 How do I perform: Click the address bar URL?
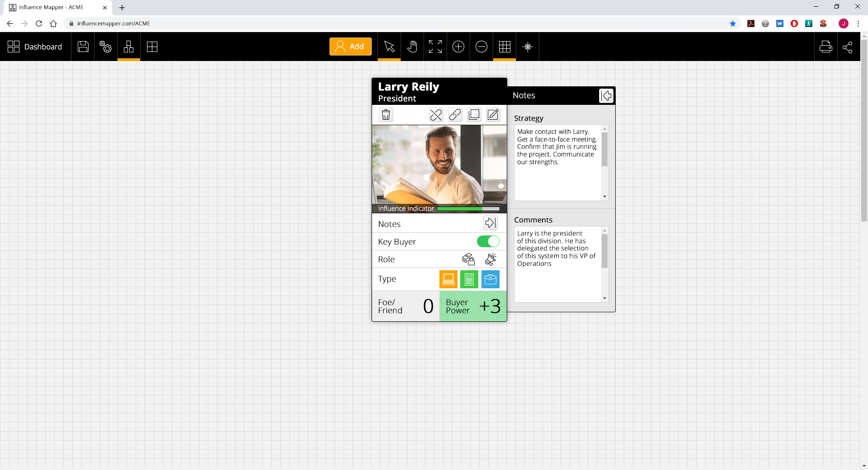point(113,23)
